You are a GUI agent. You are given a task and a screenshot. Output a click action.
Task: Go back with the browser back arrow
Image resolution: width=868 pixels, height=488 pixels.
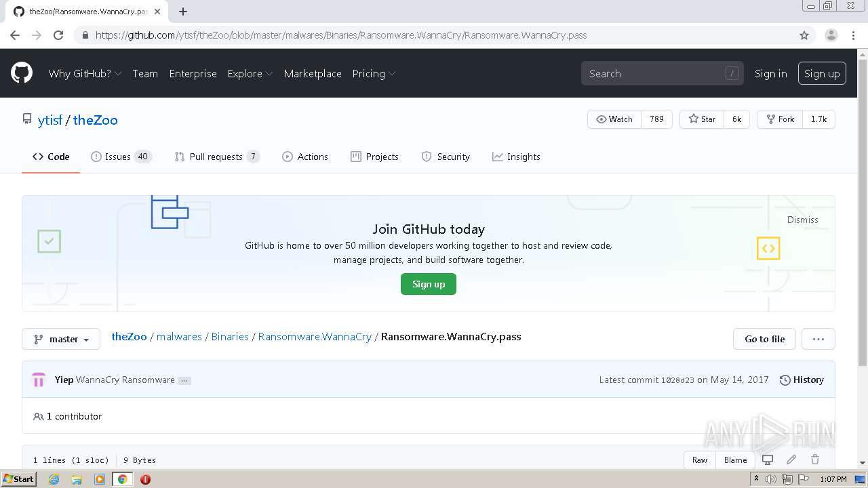coord(15,35)
